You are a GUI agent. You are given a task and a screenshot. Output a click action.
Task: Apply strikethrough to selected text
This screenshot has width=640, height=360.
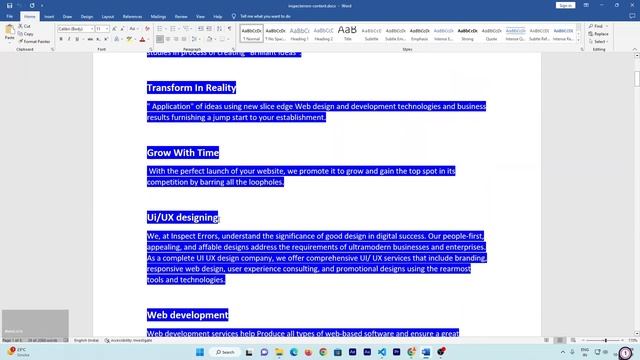pyautogui.click(x=90, y=39)
